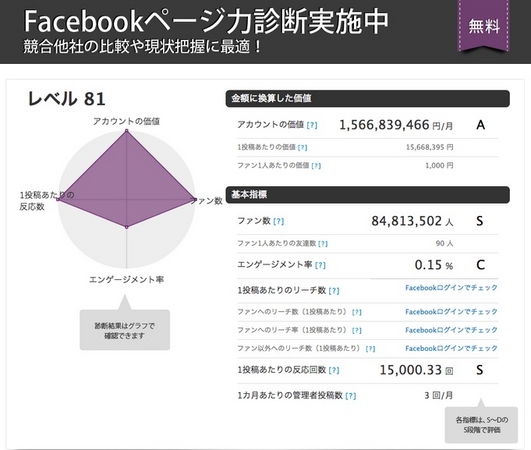Click the [?] icon for 1カ月あたりの管理者投稿数
Image resolution: width=531 pixels, height=450 pixels.
[351, 396]
